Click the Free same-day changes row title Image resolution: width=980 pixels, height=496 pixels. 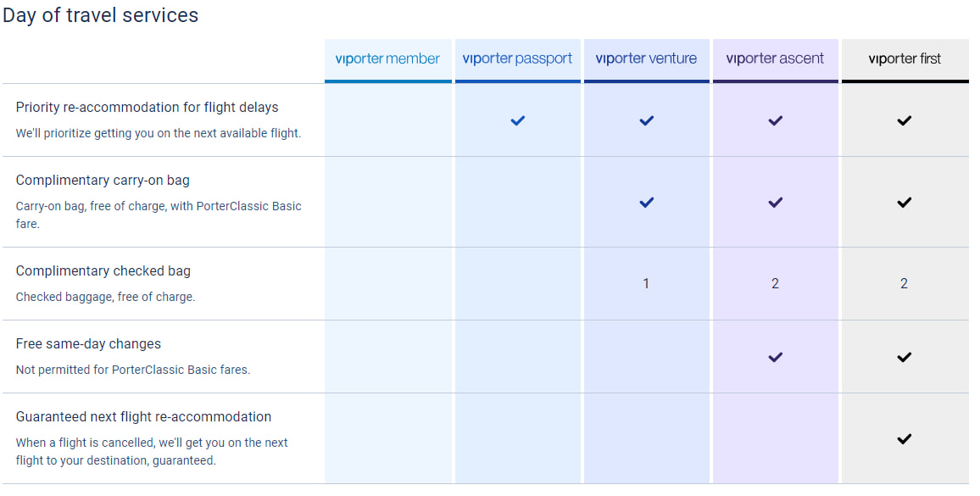click(88, 344)
